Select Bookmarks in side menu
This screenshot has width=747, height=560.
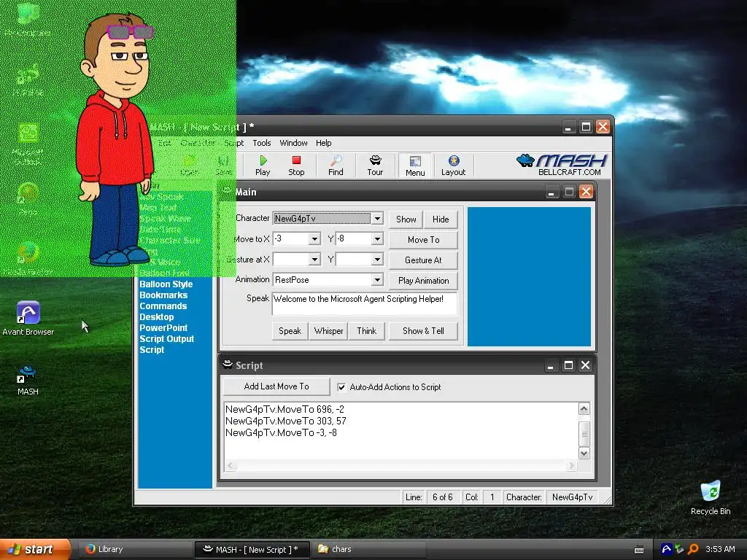(x=163, y=295)
